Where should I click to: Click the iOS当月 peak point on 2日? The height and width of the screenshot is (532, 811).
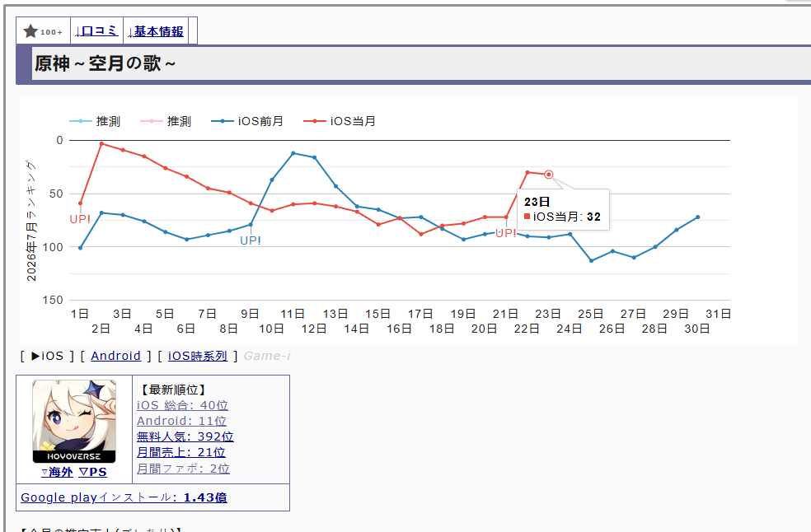(x=101, y=144)
